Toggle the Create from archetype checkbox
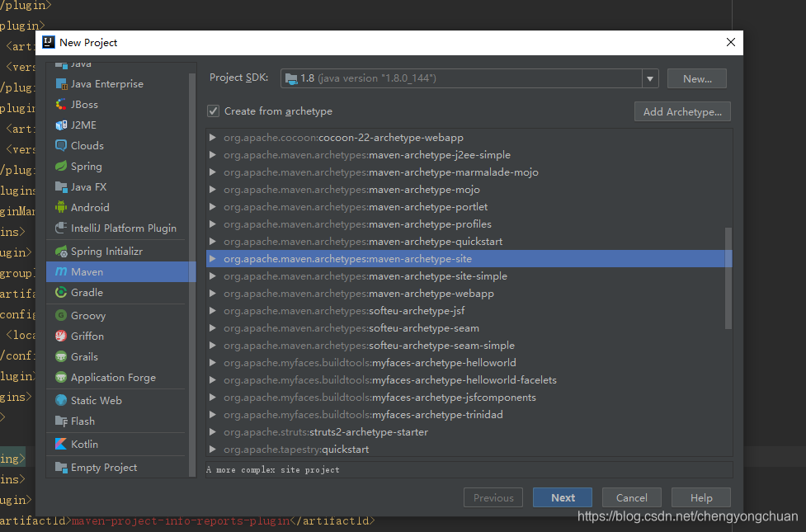The width and height of the screenshot is (806, 532). tap(214, 111)
